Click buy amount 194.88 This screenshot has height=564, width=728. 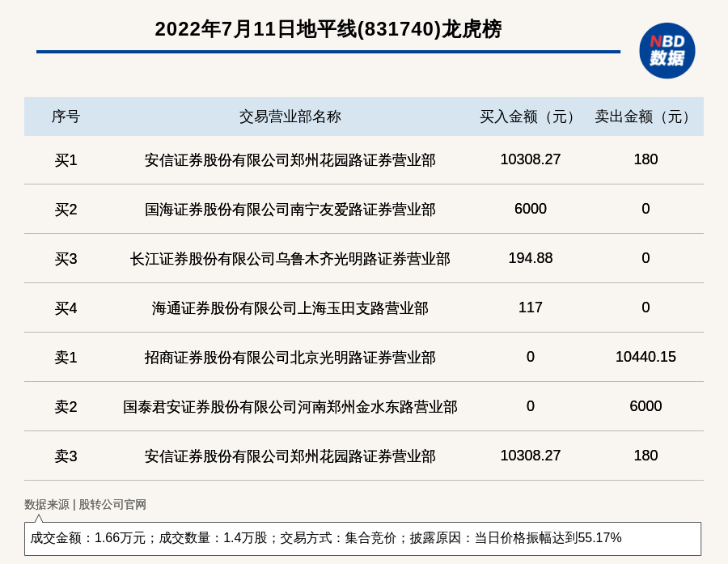[x=530, y=258]
